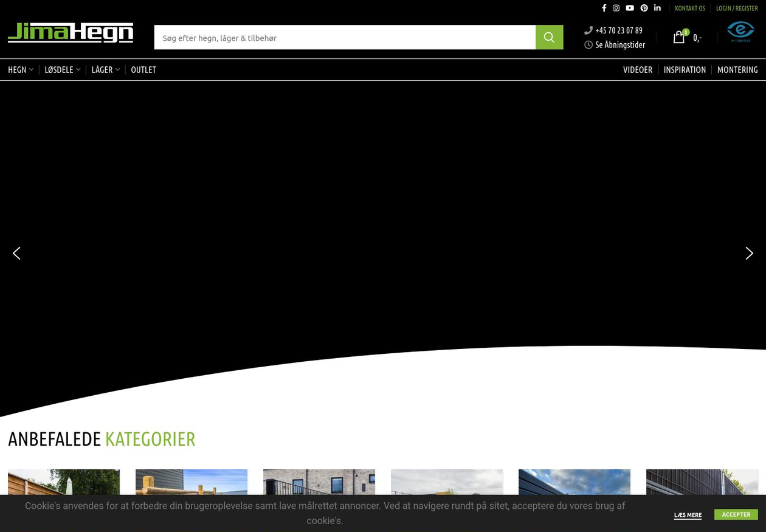Go to next slide with right arrow
766x532 pixels.
pyautogui.click(x=749, y=254)
